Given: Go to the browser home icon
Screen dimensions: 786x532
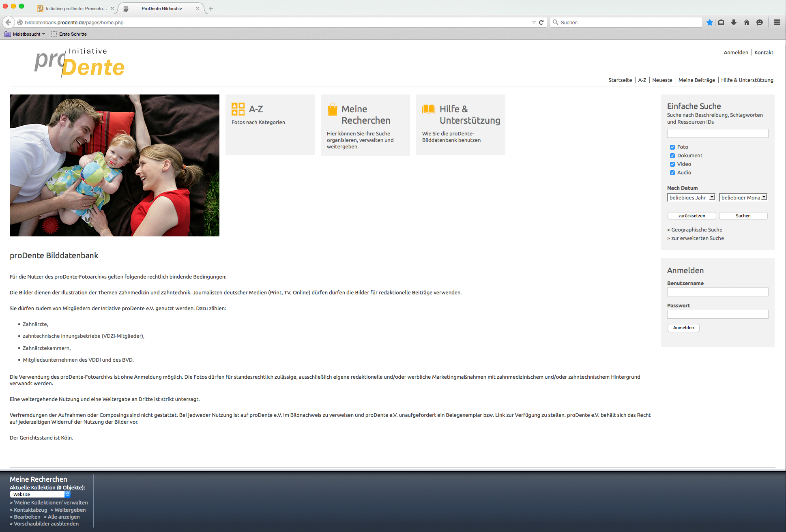Looking at the screenshot, I should 747,22.
